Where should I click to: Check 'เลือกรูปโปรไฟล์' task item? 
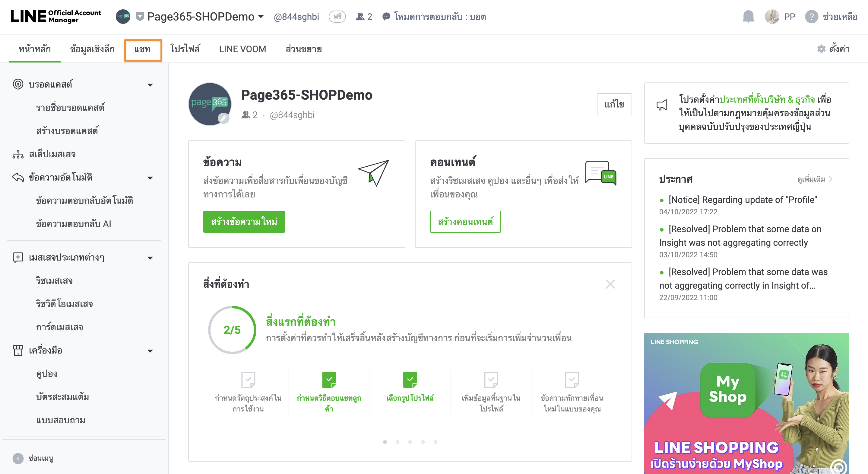(x=410, y=387)
